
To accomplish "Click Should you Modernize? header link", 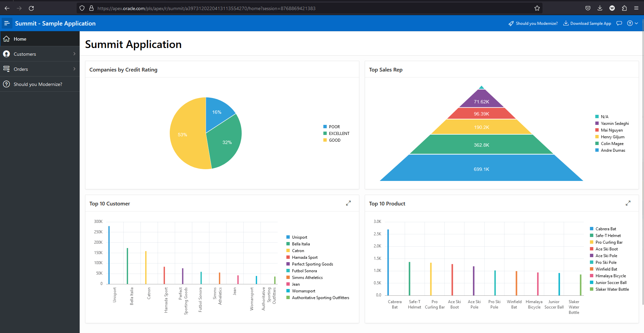I will pos(533,23).
